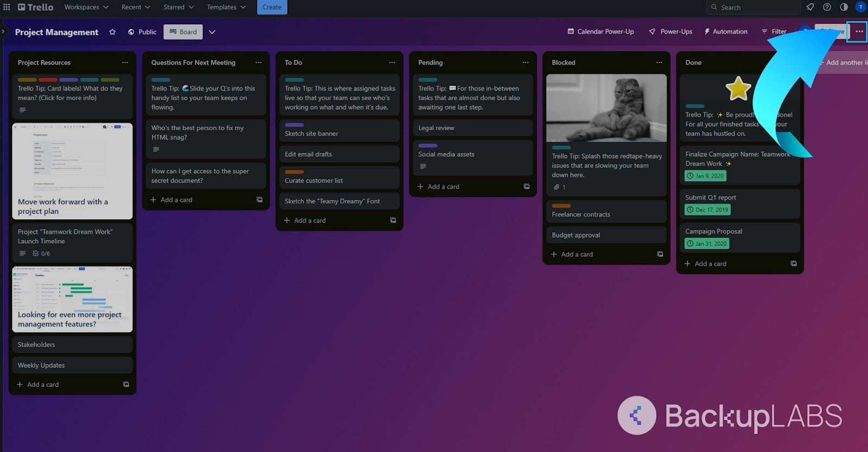This screenshot has height=452, width=868.
Task: Open the Submit Q1 report card
Action: click(739, 203)
